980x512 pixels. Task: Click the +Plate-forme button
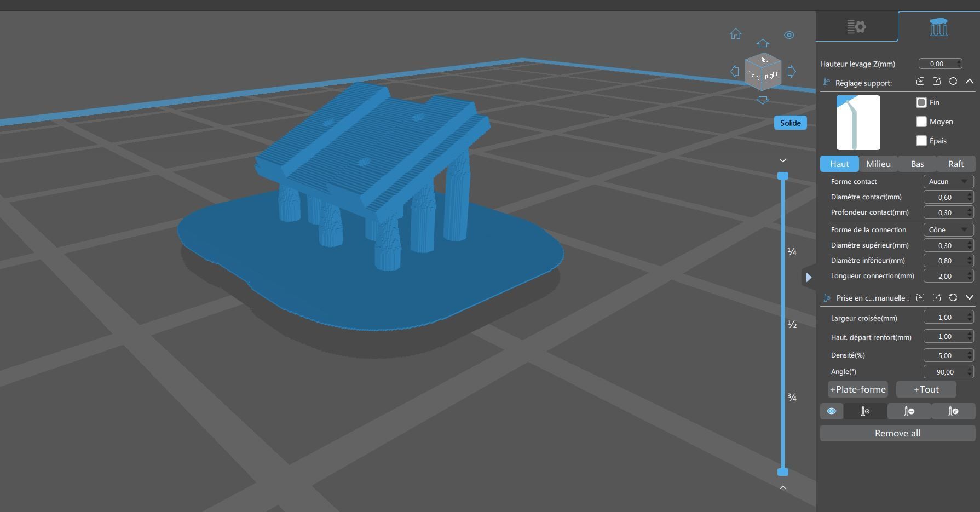pyautogui.click(x=858, y=389)
